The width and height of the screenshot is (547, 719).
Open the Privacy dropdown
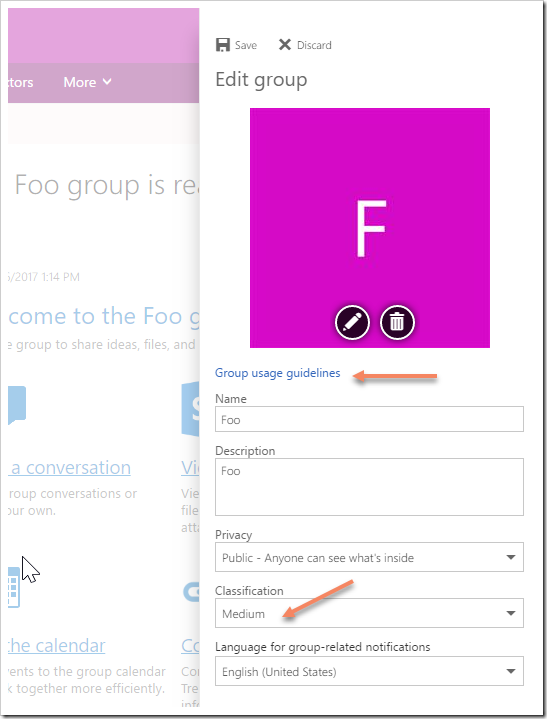pyautogui.click(x=369, y=557)
